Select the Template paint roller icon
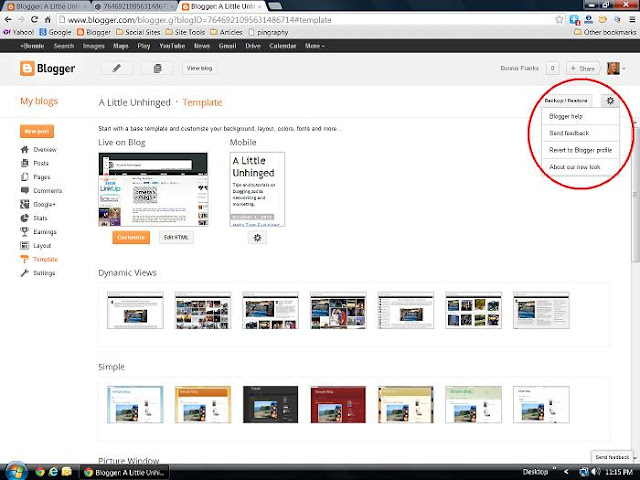 [24, 259]
